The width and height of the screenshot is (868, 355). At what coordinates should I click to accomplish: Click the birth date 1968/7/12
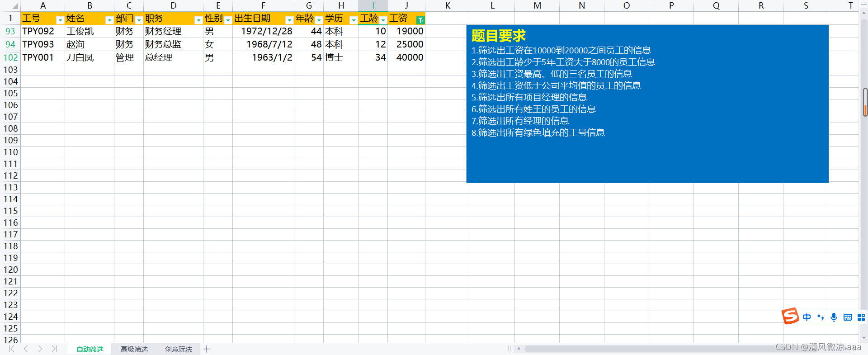(x=263, y=44)
